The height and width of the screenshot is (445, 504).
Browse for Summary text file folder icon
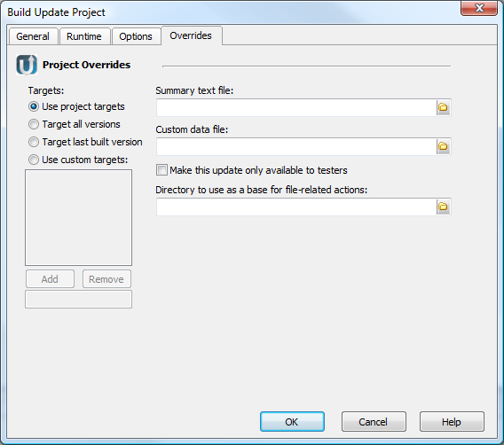coord(443,107)
